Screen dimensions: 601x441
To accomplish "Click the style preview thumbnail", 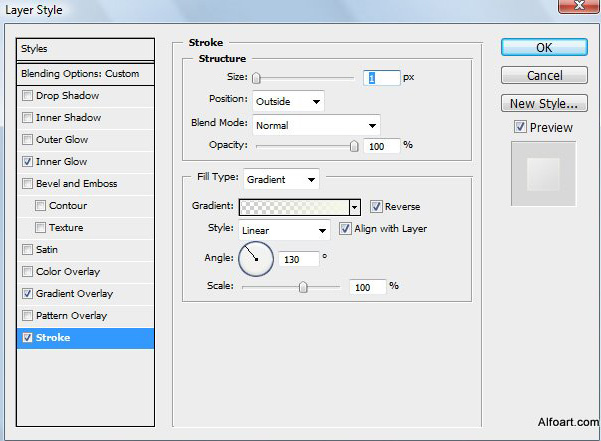I will [x=543, y=174].
